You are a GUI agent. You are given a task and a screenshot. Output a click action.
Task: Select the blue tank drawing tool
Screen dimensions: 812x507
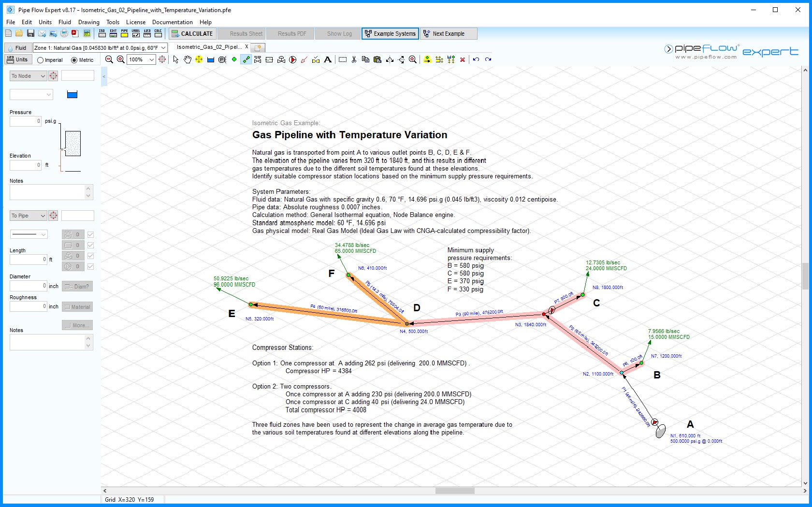coord(210,59)
